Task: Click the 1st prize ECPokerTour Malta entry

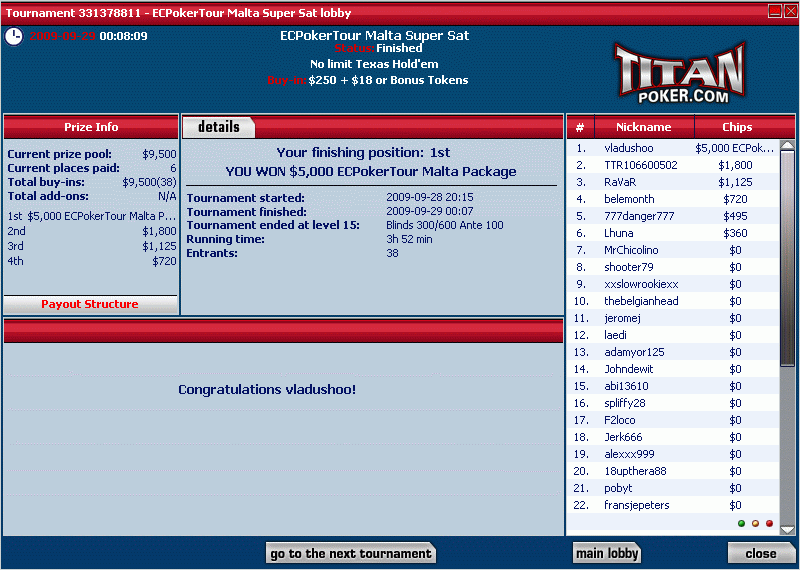Action: point(91,216)
